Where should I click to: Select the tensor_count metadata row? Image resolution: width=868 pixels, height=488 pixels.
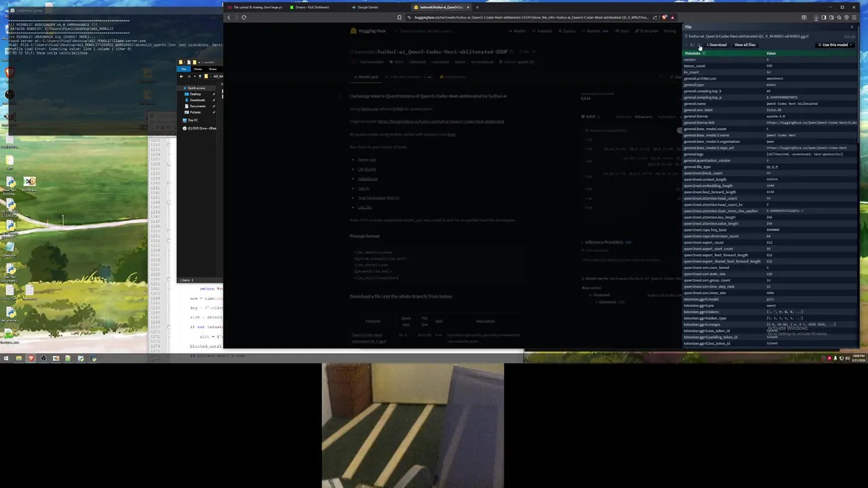(x=770, y=66)
